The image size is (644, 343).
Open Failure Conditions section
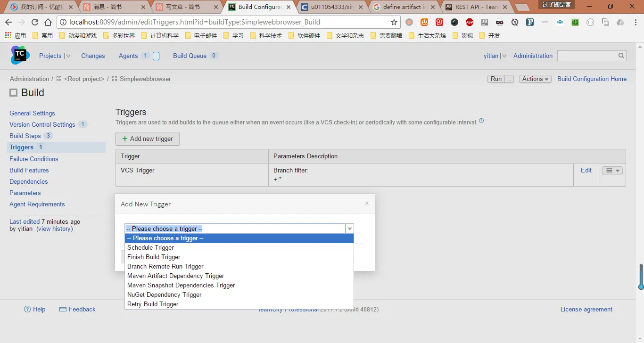pos(34,159)
